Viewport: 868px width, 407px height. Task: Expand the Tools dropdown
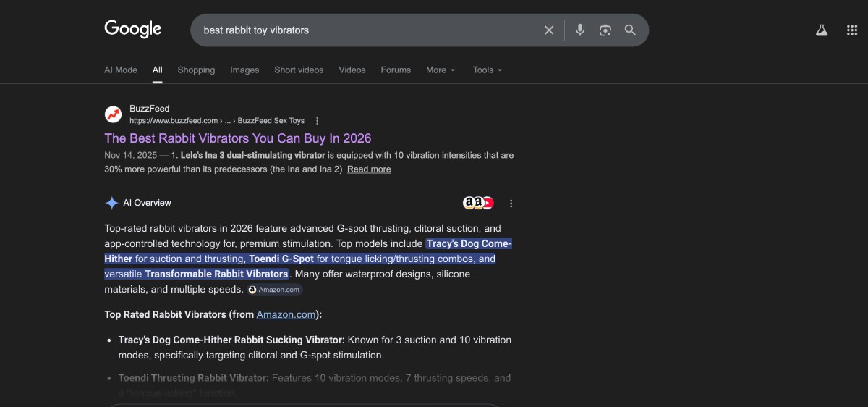click(488, 70)
